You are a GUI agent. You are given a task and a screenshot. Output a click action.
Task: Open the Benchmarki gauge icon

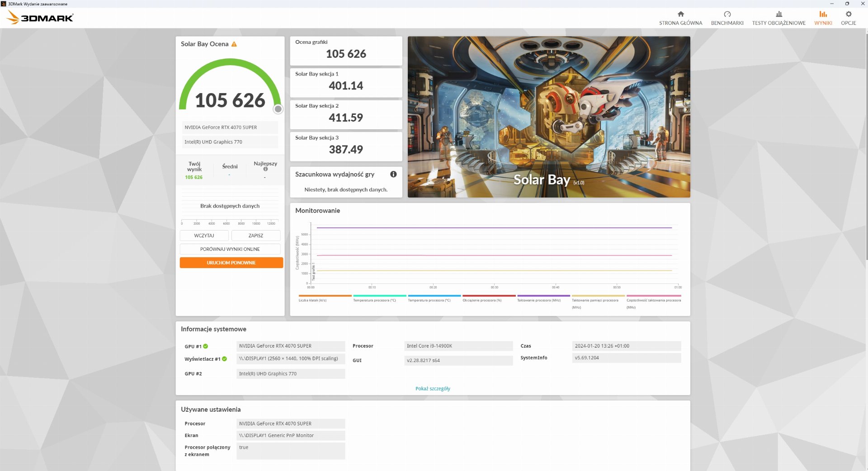coord(727,14)
